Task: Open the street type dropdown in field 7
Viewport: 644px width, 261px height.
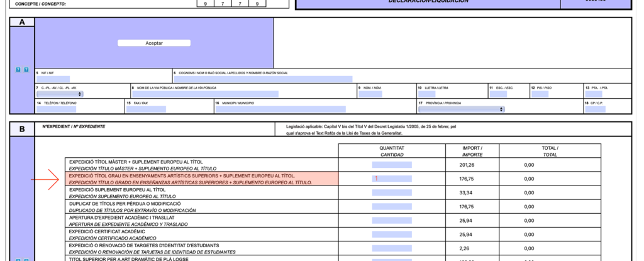Action: (x=60, y=94)
